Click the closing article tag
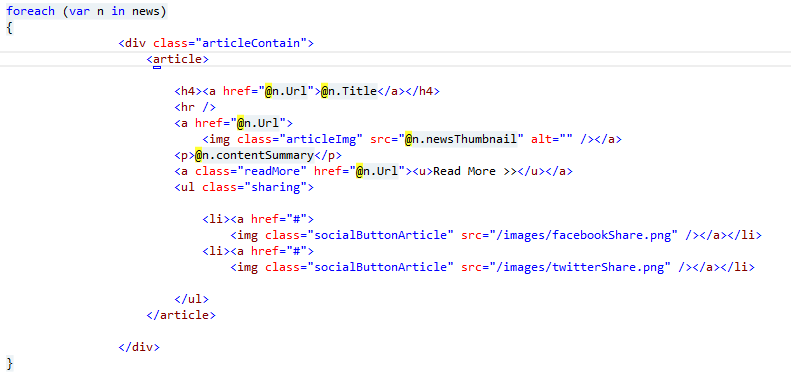Image resolution: width=791 pixels, height=378 pixels. tap(181, 315)
